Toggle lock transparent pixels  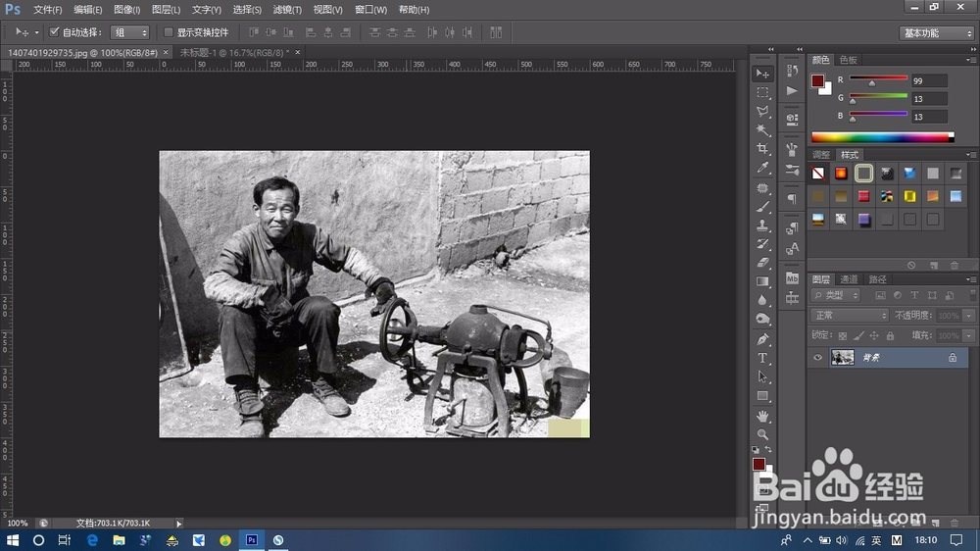[x=843, y=336]
